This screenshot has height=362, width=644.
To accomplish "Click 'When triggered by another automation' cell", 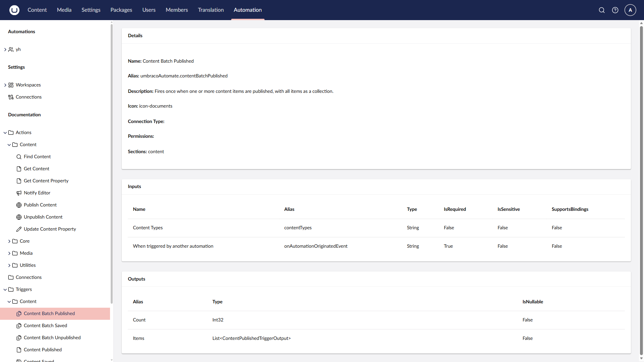I will click(173, 246).
